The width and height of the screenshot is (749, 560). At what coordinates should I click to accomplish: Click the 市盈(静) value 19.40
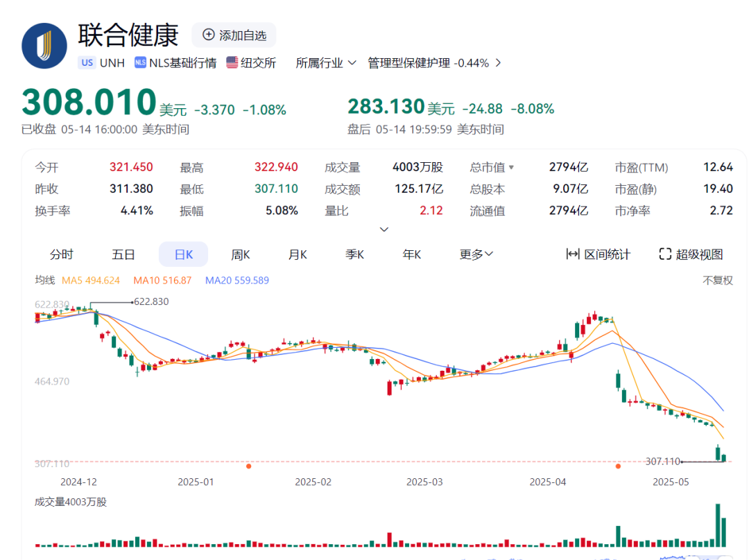[718, 189]
